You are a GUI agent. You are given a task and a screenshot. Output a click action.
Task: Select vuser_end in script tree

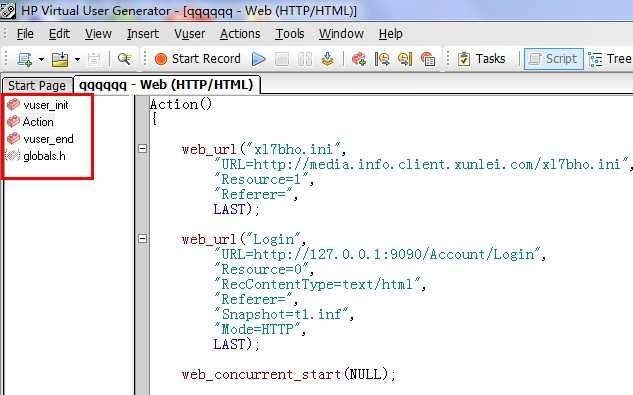(48, 139)
